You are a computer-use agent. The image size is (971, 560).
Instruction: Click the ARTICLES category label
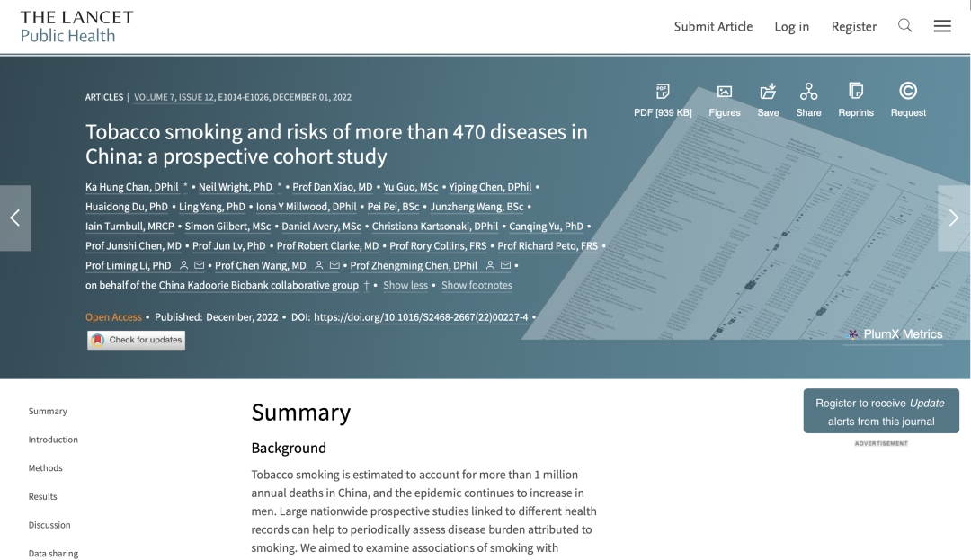[104, 97]
